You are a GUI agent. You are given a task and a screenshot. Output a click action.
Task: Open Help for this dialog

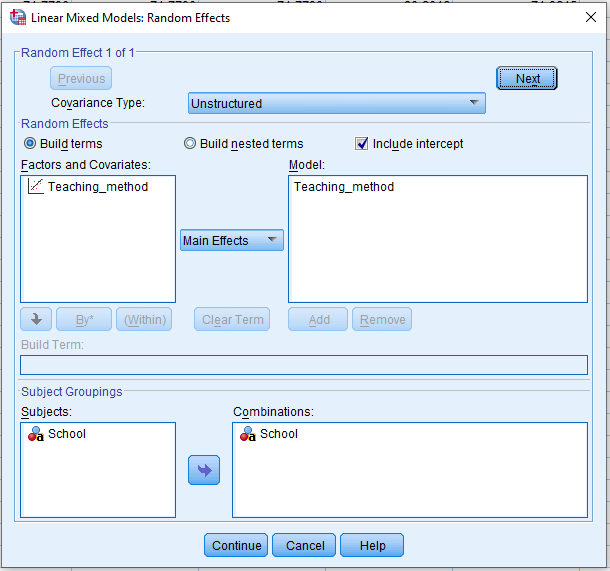point(372,546)
